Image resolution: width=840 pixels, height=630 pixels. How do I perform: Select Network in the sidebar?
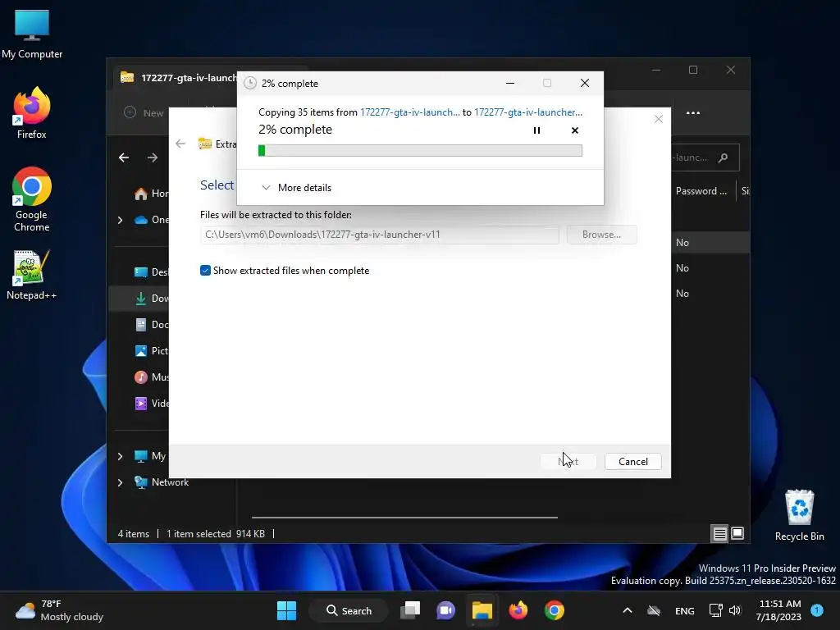(162, 482)
